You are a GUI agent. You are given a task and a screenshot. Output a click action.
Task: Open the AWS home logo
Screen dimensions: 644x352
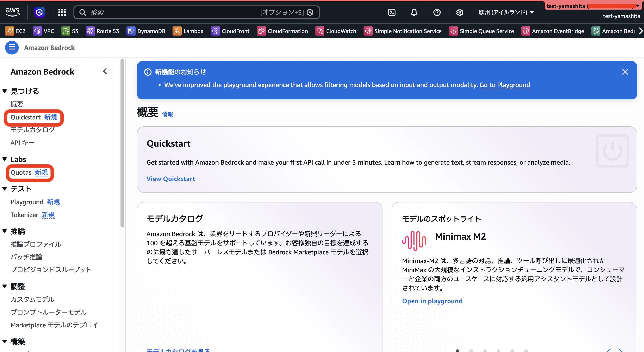click(13, 12)
